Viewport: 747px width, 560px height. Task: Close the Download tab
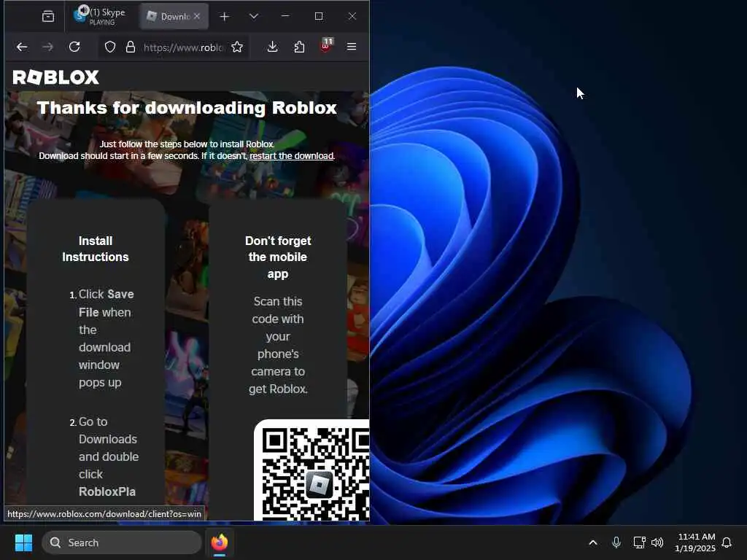[x=197, y=16]
